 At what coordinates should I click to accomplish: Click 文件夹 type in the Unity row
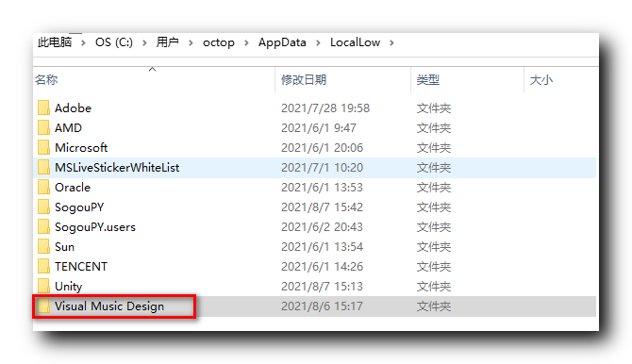pos(434,286)
